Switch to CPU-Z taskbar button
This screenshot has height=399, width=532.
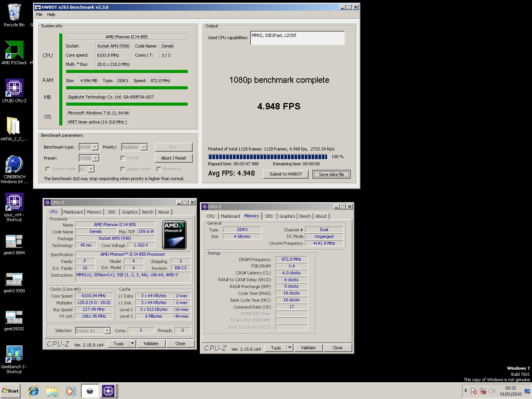point(108,391)
